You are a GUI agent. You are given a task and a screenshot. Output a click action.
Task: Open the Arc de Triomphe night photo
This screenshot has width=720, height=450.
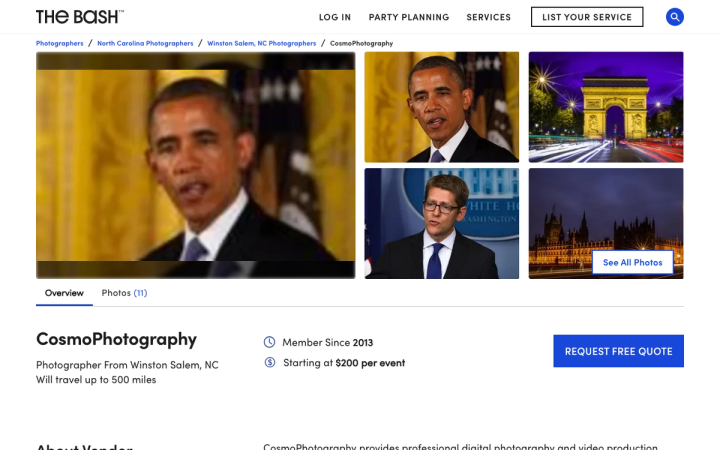pyautogui.click(x=606, y=107)
